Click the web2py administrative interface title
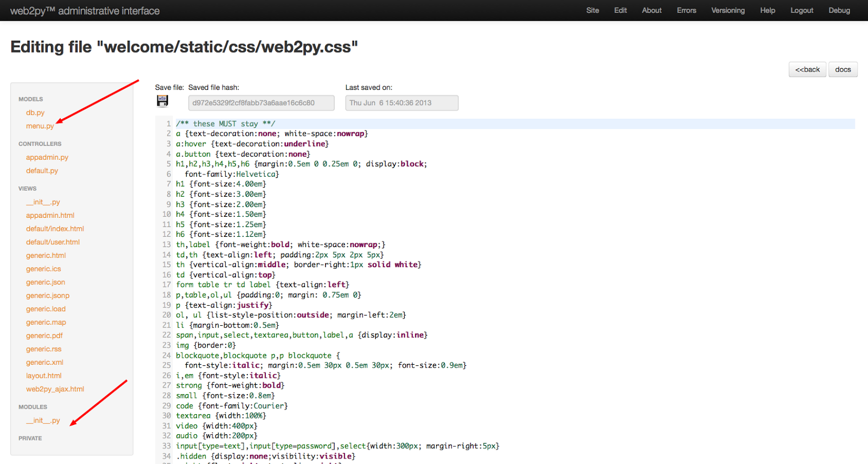The width and height of the screenshot is (868, 464). pos(85,11)
